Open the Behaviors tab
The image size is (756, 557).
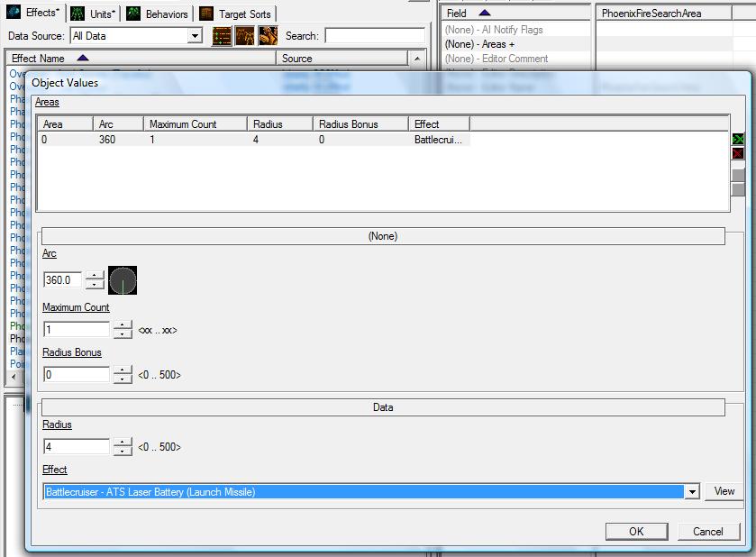(158, 14)
